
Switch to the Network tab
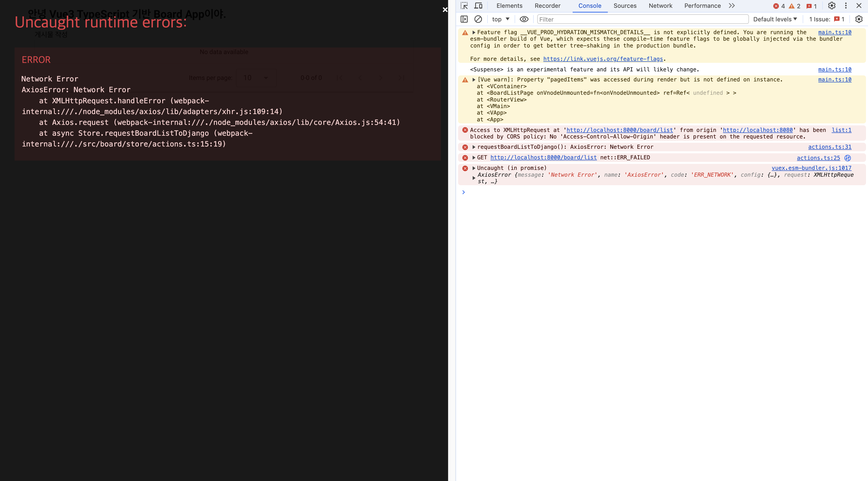pos(660,6)
